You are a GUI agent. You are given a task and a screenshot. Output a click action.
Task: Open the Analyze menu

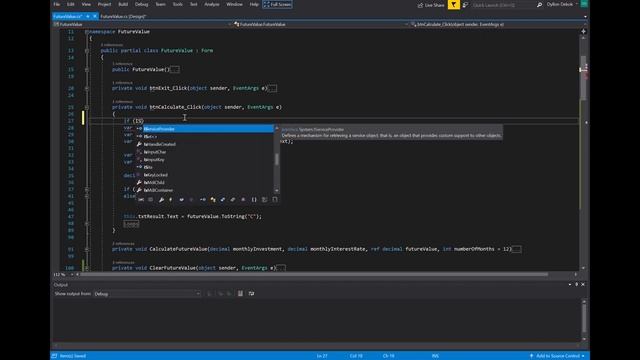[211, 4]
